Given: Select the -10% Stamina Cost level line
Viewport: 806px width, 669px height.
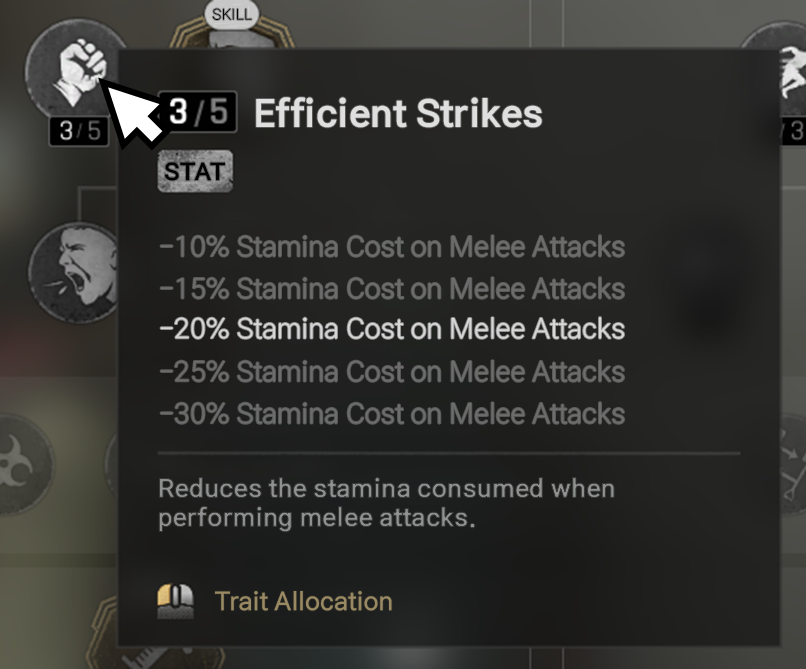Looking at the screenshot, I should coord(391,247).
